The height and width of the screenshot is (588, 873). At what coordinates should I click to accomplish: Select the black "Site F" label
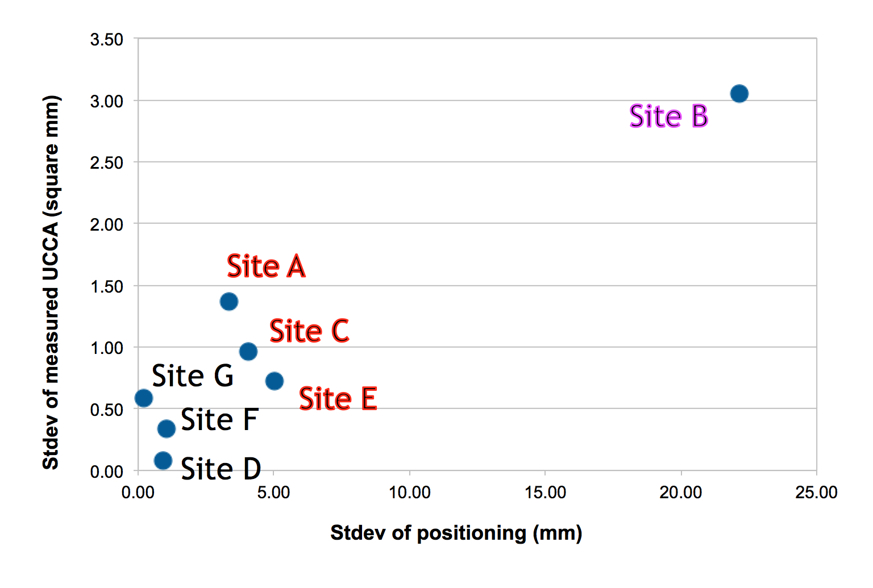[x=219, y=420]
